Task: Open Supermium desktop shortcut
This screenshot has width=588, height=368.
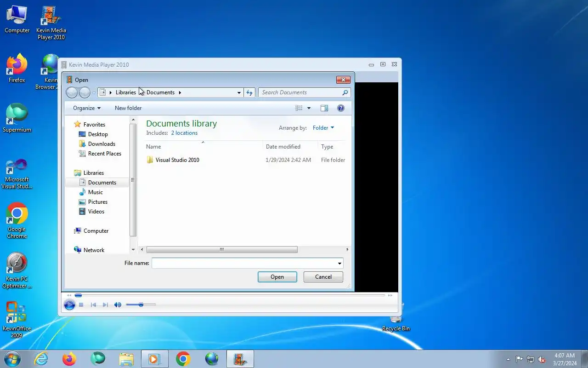Action: 17,119
